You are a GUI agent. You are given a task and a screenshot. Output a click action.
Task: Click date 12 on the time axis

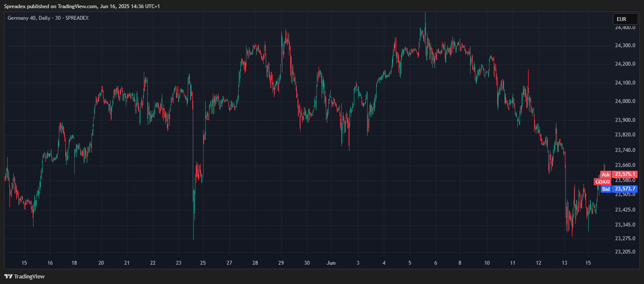click(538, 263)
